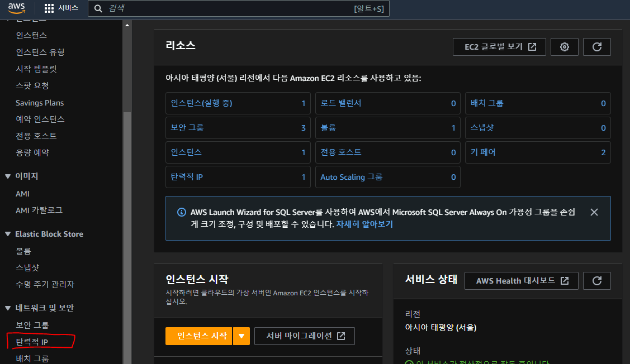This screenshot has width=630, height=364.
Task: Open AMI 카탈로그 in the sidebar
Action: (x=39, y=210)
